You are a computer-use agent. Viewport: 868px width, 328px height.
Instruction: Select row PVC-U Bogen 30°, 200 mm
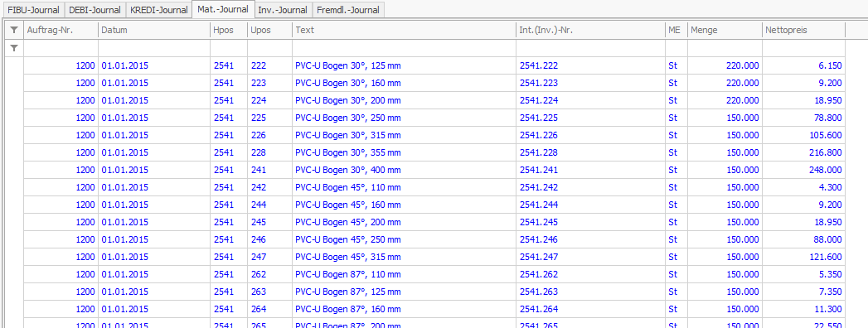(x=434, y=101)
